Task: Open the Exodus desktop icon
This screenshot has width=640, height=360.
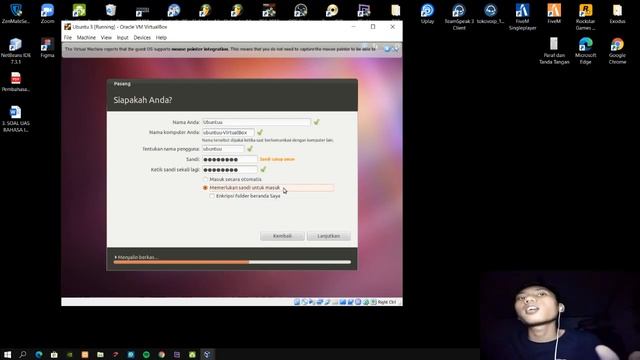Action: tap(617, 13)
